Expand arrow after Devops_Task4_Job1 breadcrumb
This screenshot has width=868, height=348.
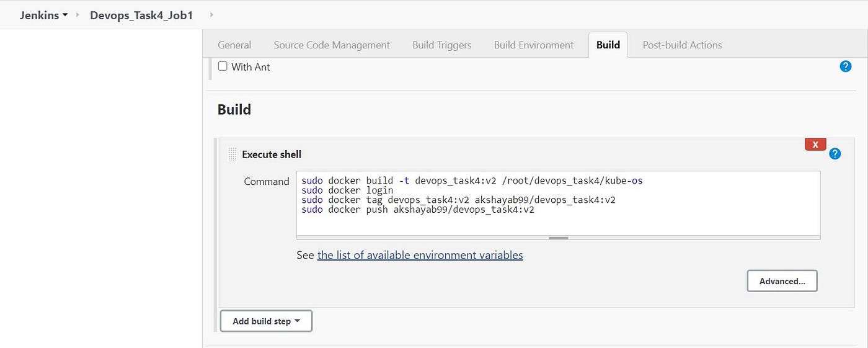pyautogui.click(x=211, y=15)
